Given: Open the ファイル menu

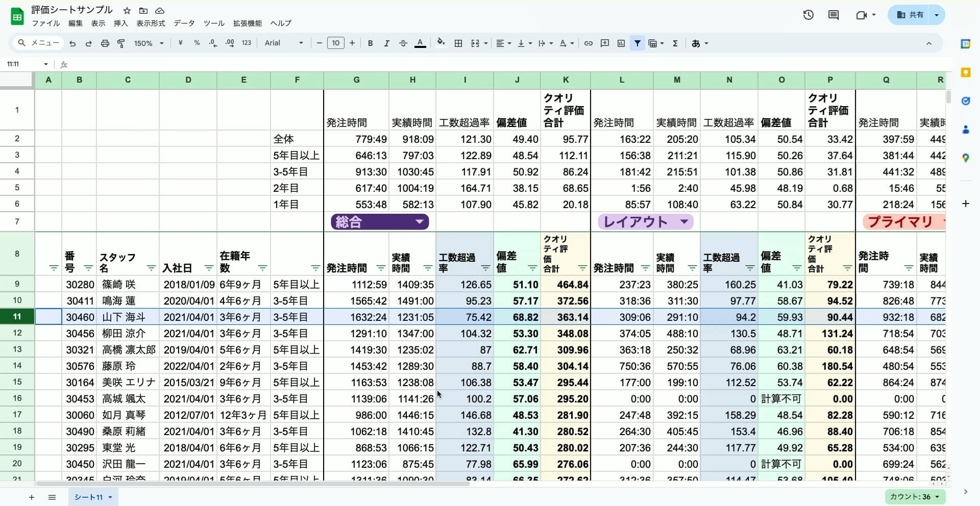Looking at the screenshot, I should [x=46, y=23].
